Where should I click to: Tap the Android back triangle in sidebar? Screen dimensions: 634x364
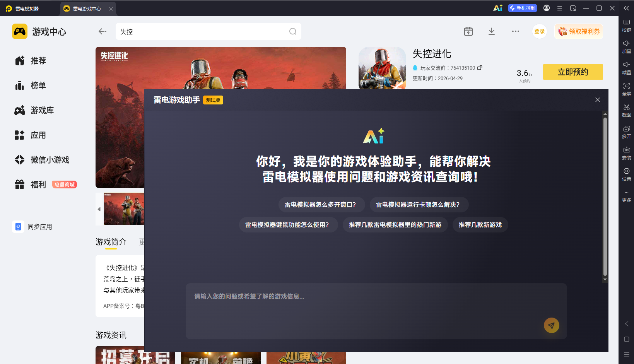click(x=627, y=324)
